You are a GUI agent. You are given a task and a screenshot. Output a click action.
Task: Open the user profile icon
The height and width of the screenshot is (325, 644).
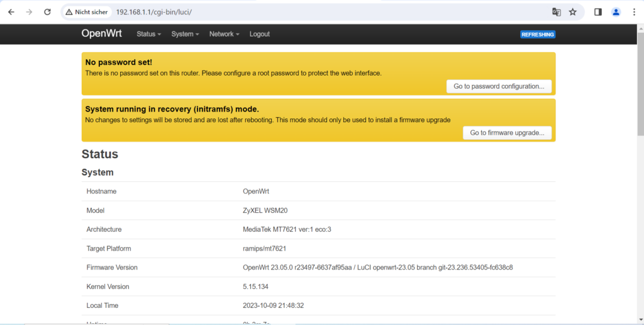(616, 12)
